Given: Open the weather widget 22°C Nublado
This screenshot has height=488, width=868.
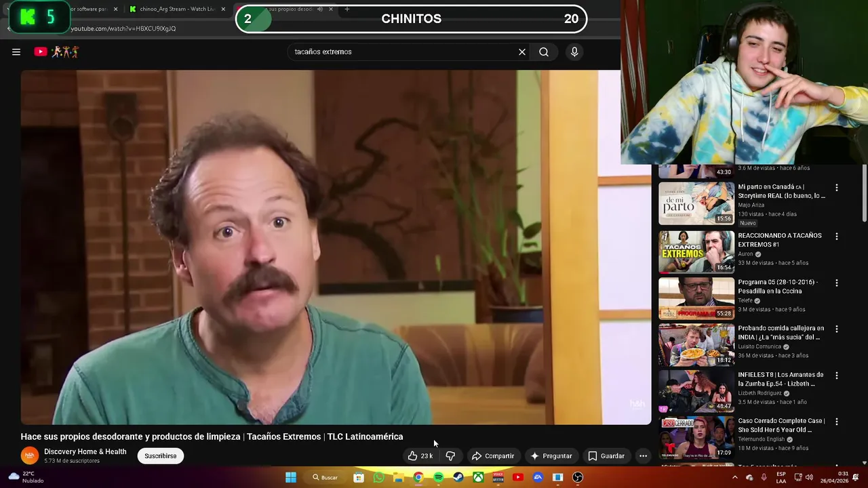Looking at the screenshot, I should click(x=24, y=477).
